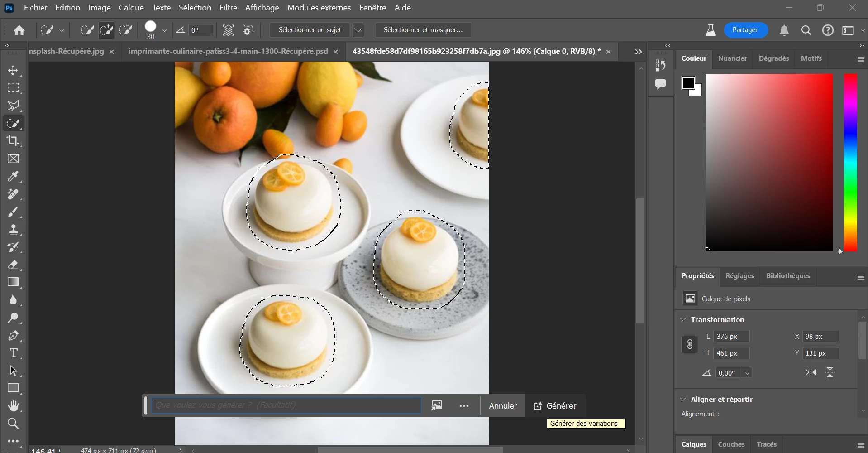Flip vertically in the Transformation section
868x453 pixels.
pyautogui.click(x=830, y=373)
